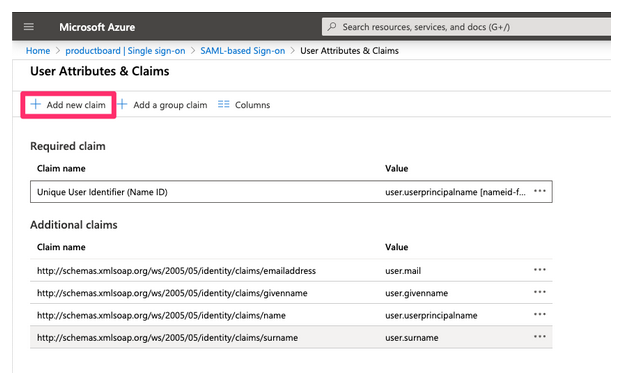The width and height of the screenshot is (636, 373).
Task: Go to Home breadcrumb
Action: pyautogui.click(x=38, y=51)
